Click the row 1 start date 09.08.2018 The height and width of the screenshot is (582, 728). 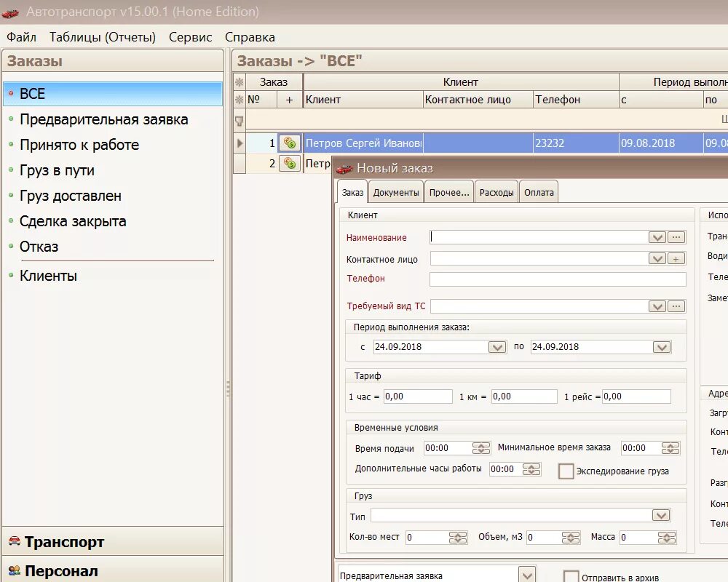(661, 143)
